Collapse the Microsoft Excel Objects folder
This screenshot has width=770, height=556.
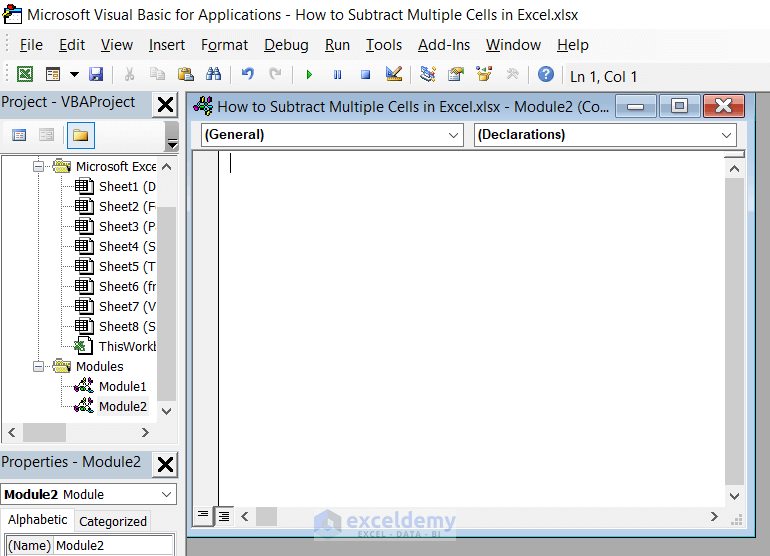38,167
